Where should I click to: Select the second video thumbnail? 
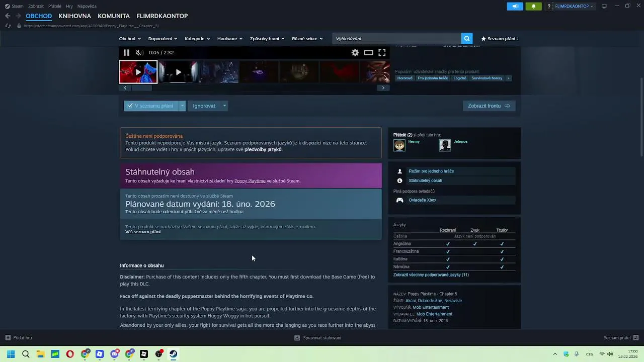(x=178, y=72)
